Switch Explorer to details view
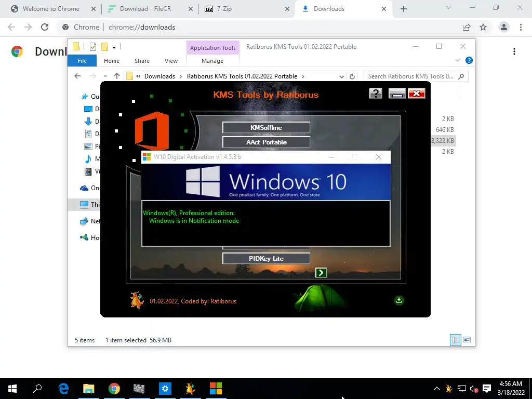 (x=455, y=340)
